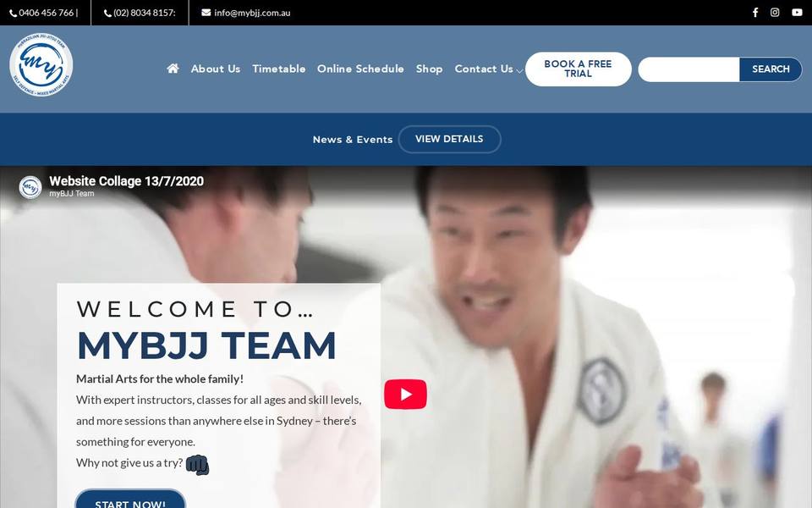
Task: Click the 'myBJJ Team' channel name on video
Action: (x=71, y=193)
